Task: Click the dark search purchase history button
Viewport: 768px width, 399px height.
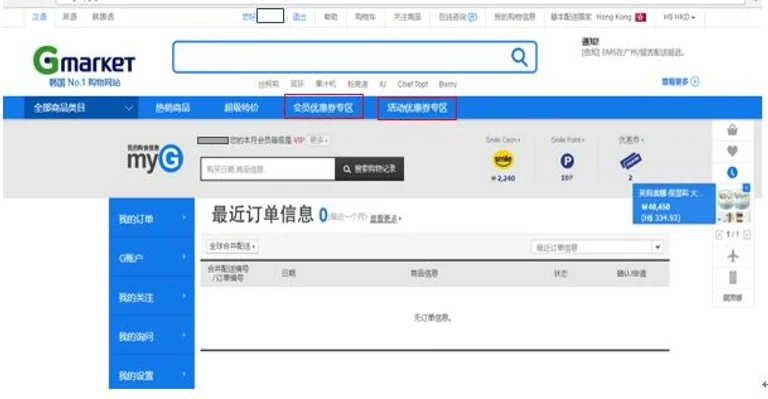Action: [369, 169]
